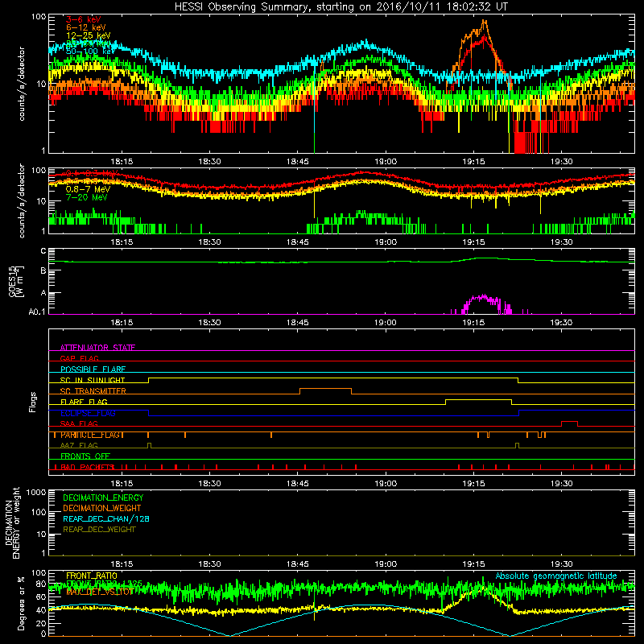Click the HESSI Observing Summary title text
The width and height of the screenshot is (644, 644).
point(341,6)
